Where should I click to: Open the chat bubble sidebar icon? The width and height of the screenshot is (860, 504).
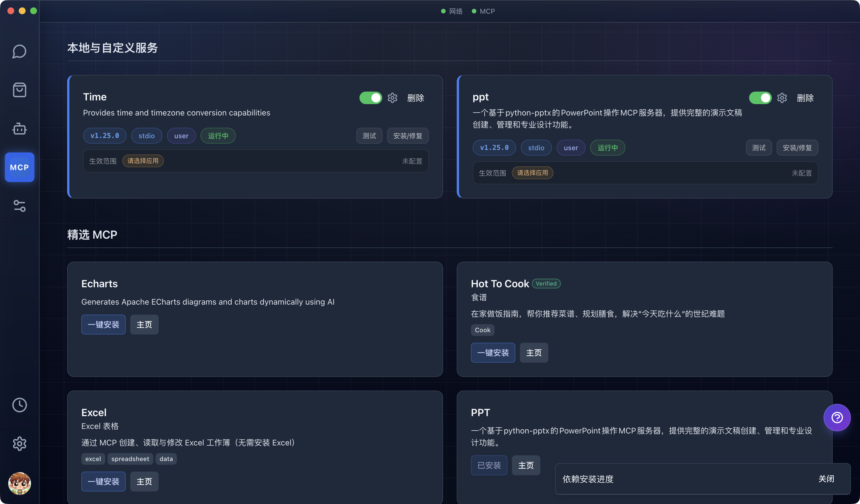(x=19, y=51)
